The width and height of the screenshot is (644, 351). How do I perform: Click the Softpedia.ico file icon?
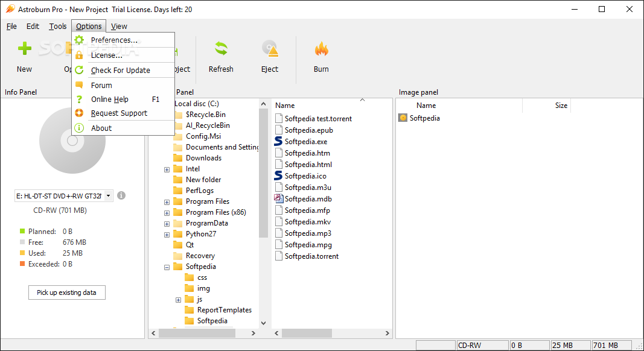pyautogui.click(x=278, y=175)
